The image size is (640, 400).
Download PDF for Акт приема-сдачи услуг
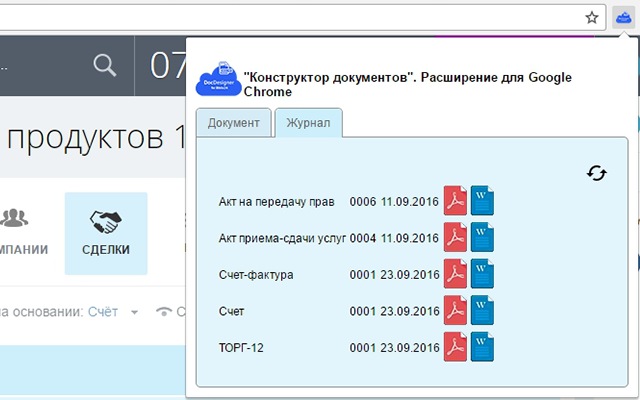point(456,238)
